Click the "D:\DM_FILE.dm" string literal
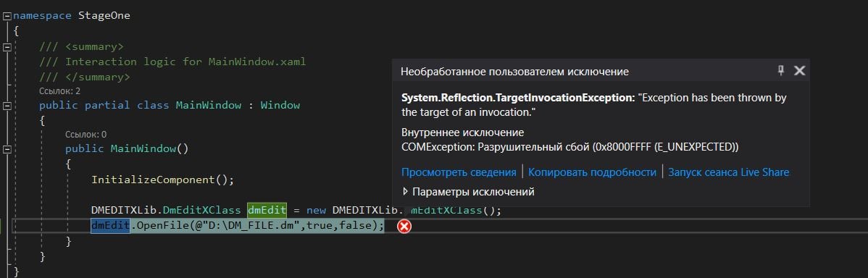This screenshot has width=868, height=278. (x=254, y=225)
